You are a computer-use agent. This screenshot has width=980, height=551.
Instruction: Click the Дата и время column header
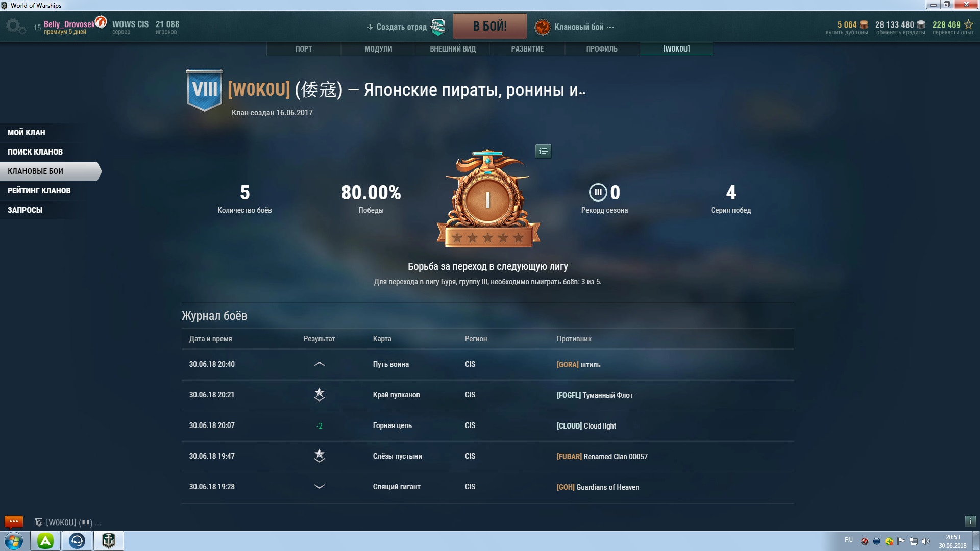pyautogui.click(x=210, y=339)
